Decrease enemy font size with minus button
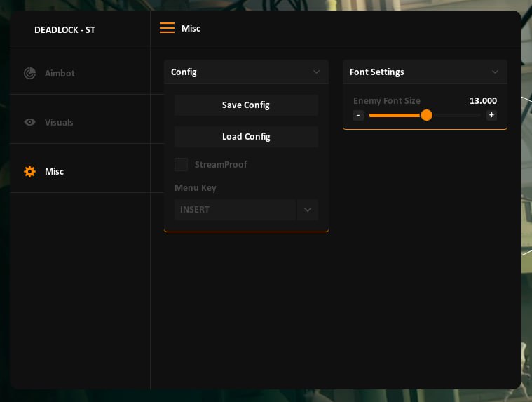 click(x=358, y=115)
